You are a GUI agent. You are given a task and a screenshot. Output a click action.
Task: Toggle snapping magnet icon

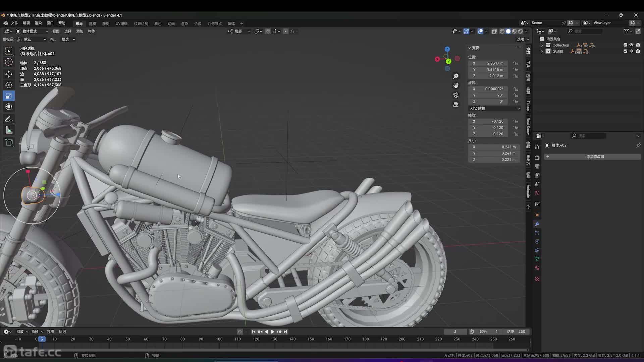coord(267,31)
